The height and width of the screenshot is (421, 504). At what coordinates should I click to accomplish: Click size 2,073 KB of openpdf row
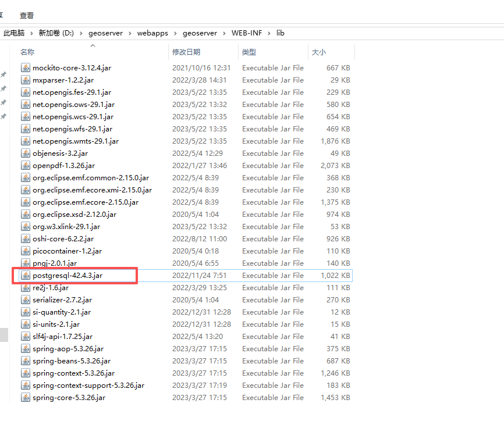[x=335, y=166]
